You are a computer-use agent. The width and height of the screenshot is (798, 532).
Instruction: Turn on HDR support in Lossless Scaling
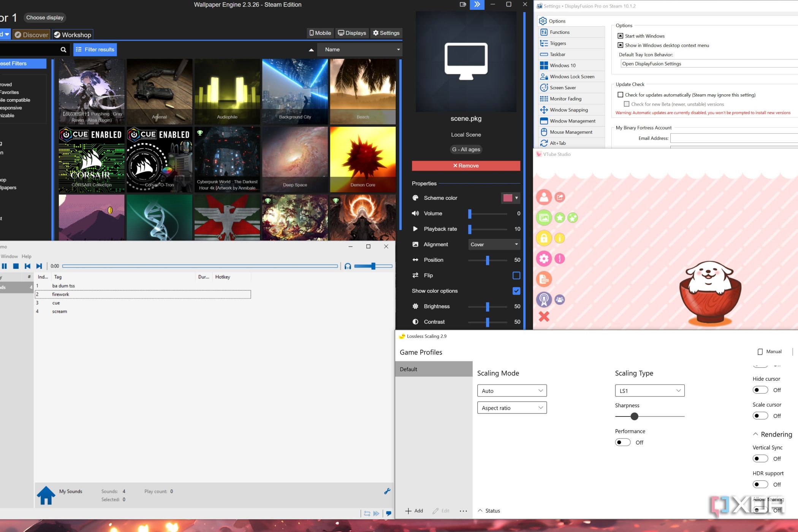pyautogui.click(x=760, y=484)
